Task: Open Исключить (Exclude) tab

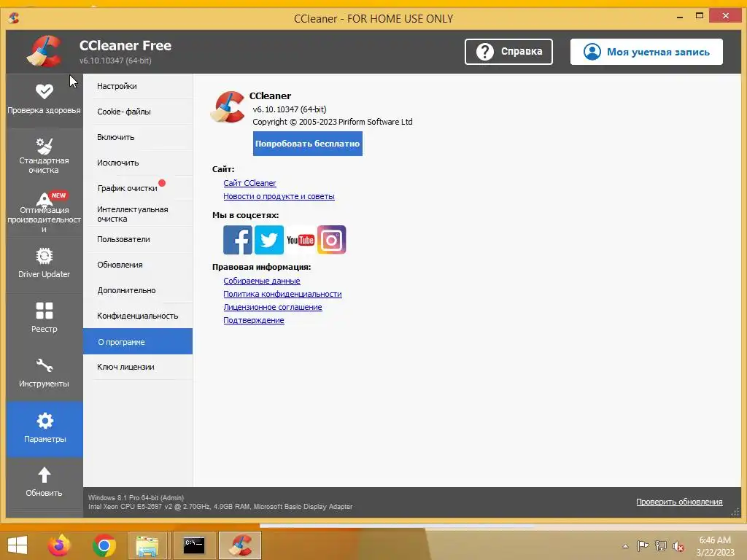Action: pyautogui.click(x=138, y=163)
